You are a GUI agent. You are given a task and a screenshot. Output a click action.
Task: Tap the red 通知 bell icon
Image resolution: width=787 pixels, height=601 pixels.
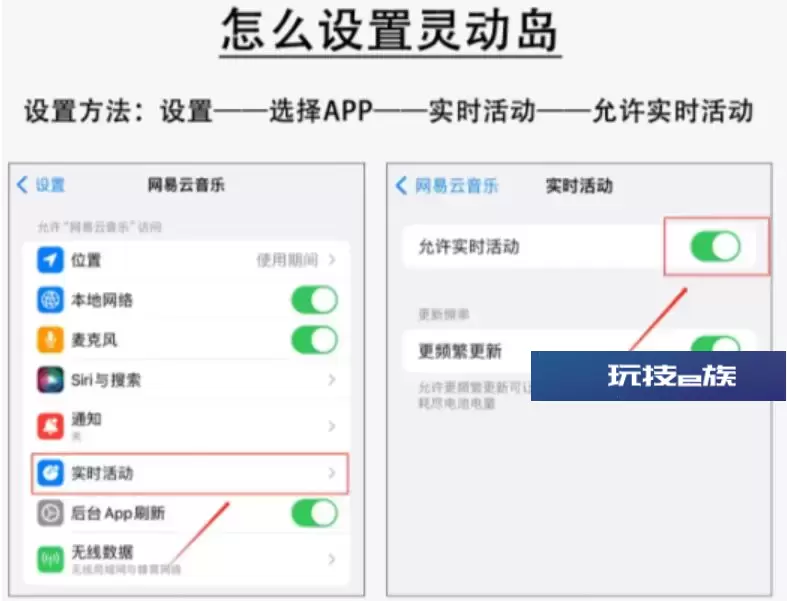[50, 426]
